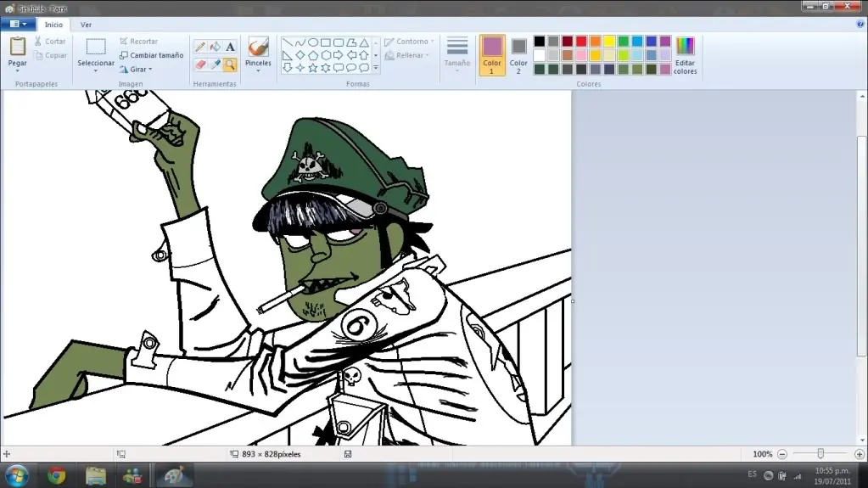Click the zoom in plus button

[x=860, y=454]
